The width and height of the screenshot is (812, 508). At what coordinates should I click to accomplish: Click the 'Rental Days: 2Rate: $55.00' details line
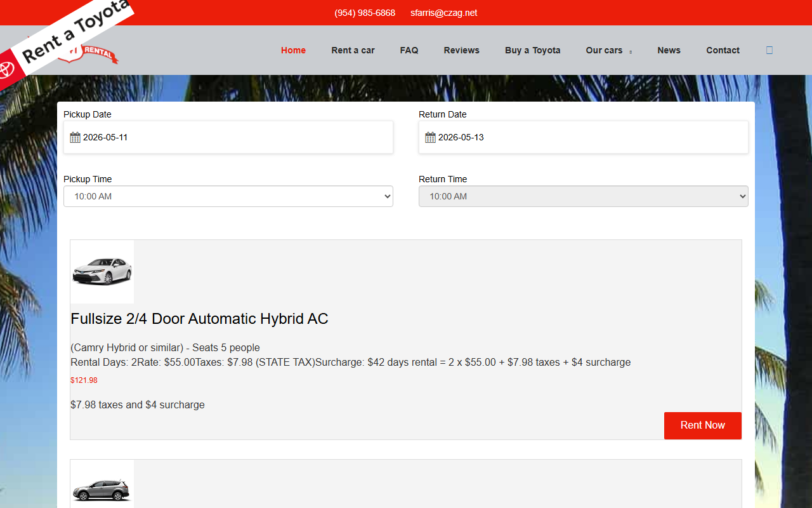(x=350, y=362)
